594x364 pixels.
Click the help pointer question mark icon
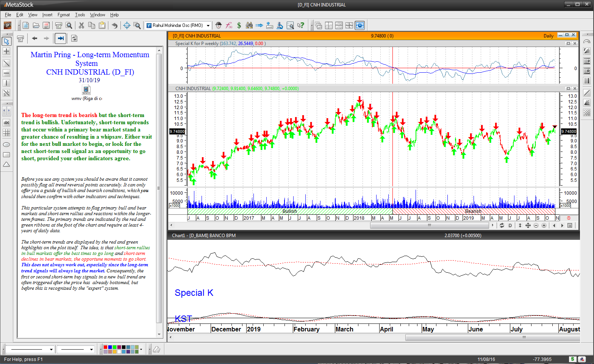pyautogui.click(x=300, y=25)
